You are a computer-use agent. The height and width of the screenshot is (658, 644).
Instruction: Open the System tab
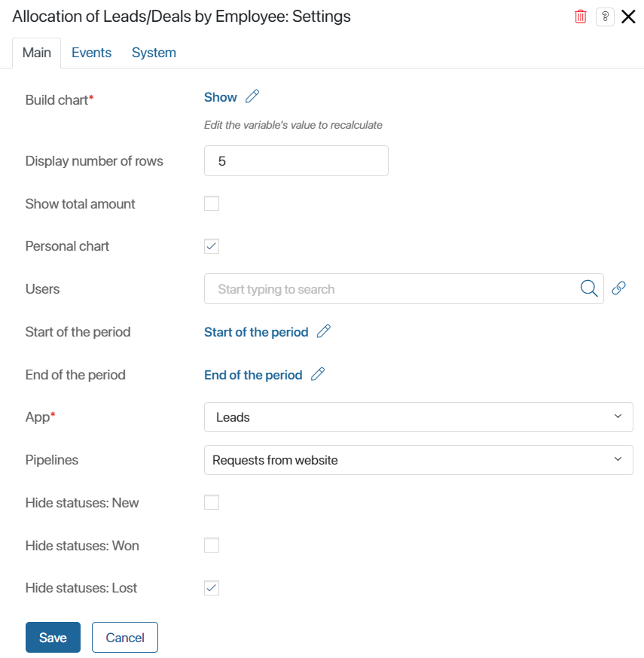[154, 53]
